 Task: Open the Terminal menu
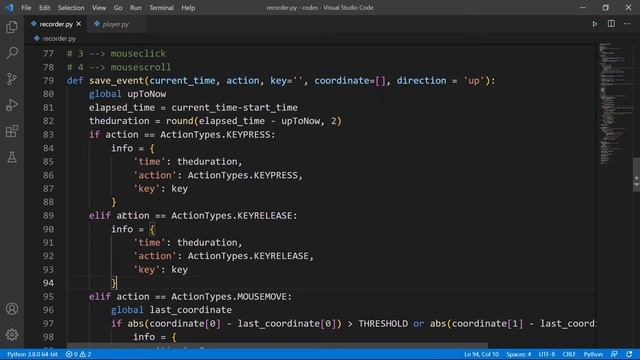point(161,8)
